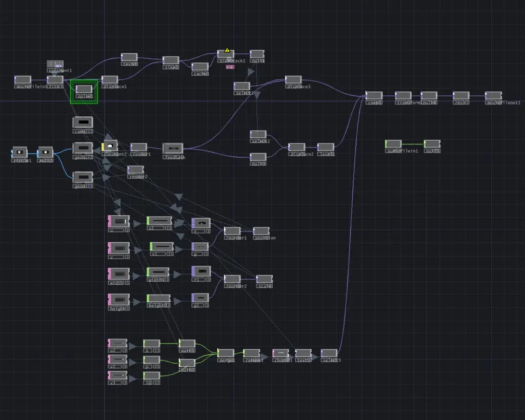Screen dimensions: 525x420
Task: Select the select2 node
Action: 258,134
